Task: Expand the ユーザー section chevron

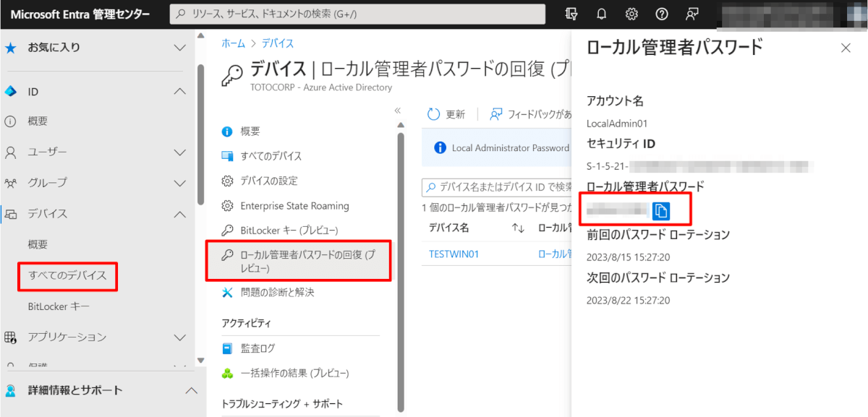Action: (180, 152)
